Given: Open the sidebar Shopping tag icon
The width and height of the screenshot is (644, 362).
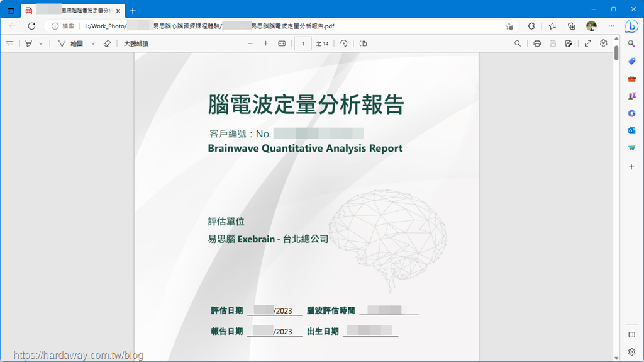Looking at the screenshot, I should point(631,61).
